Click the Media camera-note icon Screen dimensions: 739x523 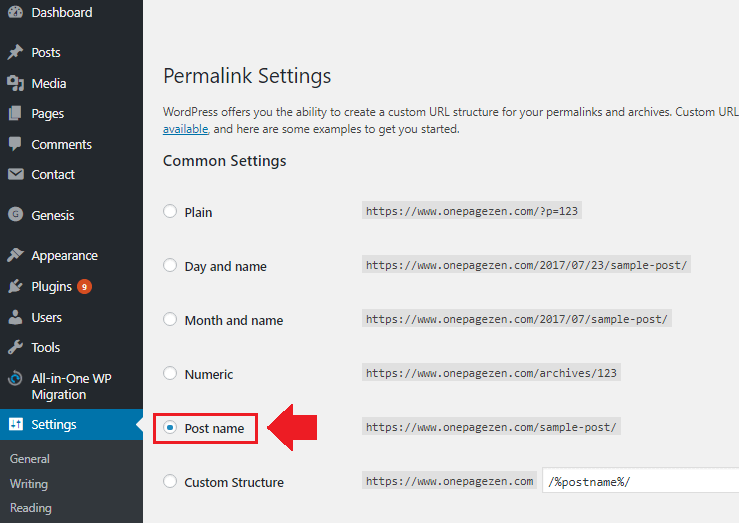[x=15, y=83]
